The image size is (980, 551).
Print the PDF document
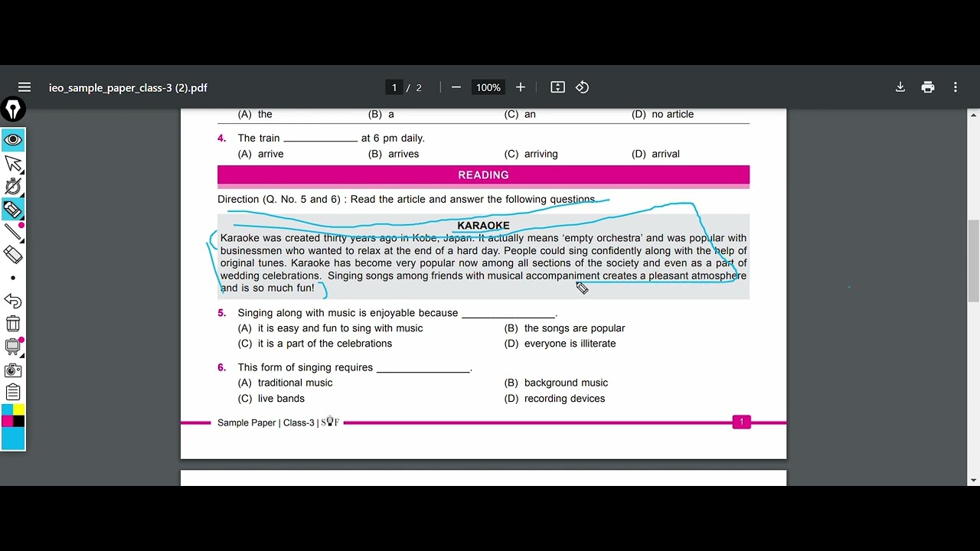[928, 87]
